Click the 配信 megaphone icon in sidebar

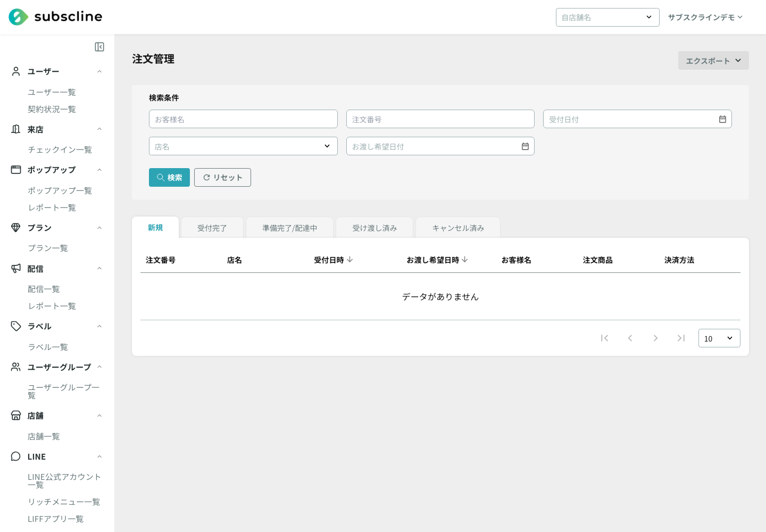pos(16,269)
